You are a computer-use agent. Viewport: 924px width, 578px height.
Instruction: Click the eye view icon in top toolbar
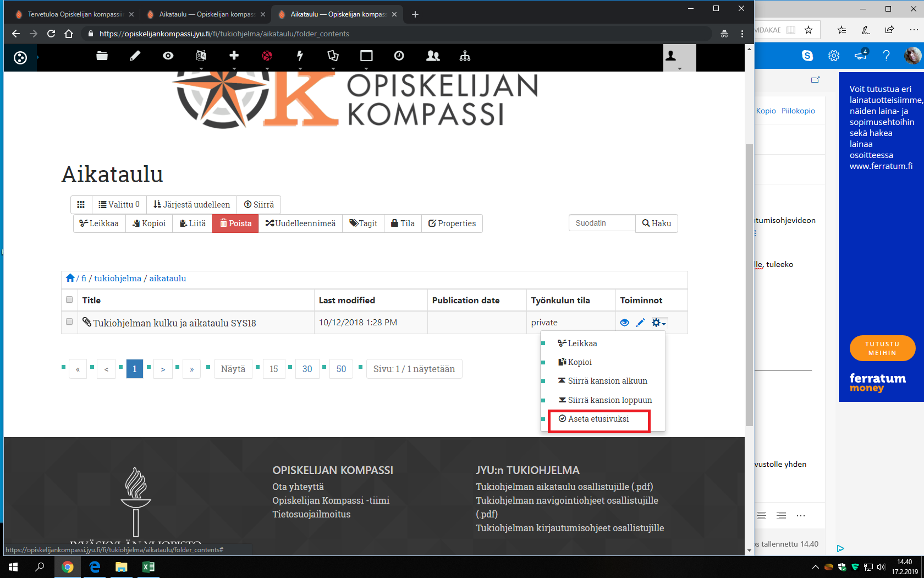[x=168, y=56]
